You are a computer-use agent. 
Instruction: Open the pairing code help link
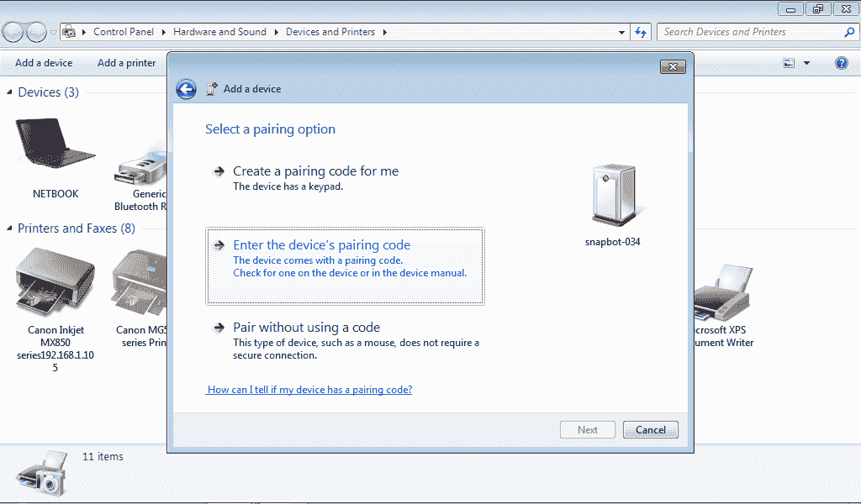pyautogui.click(x=309, y=390)
